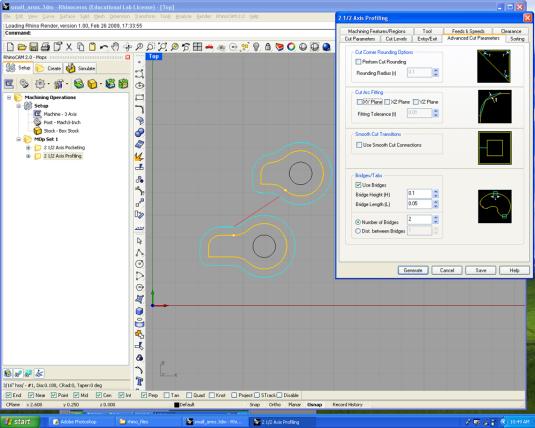The image size is (535, 428).
Task: Click the Default layer color swatch
Action: (x=177, y=405)
